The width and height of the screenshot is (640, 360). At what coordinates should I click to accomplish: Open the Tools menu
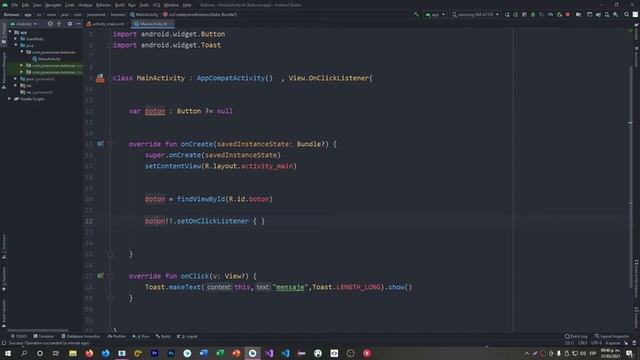coord(144,5)
